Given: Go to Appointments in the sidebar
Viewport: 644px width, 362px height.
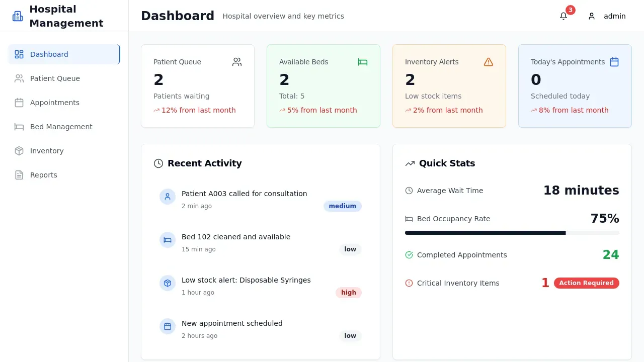Looking at the screenshot, I should pyautogui.click(x=54, y=103).
